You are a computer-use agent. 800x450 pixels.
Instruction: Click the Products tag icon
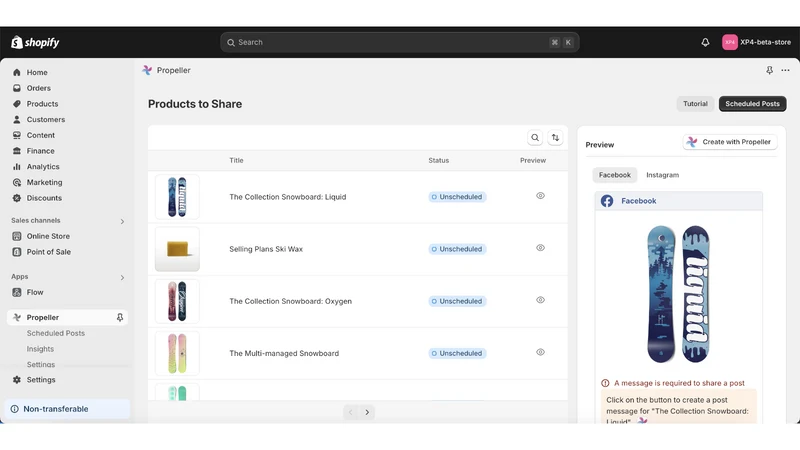[17, 104]
